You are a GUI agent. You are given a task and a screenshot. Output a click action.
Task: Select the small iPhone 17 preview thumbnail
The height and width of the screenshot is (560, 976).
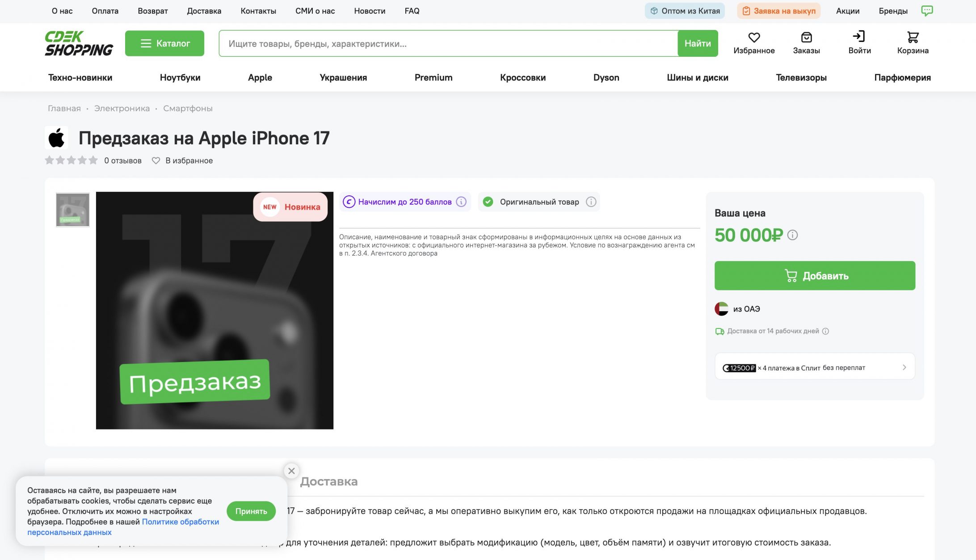click(72, 210)
